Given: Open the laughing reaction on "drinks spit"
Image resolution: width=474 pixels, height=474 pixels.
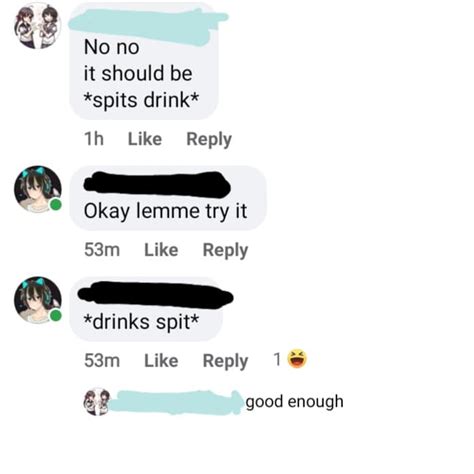Looking at the screenshot, I should (297, 359).
